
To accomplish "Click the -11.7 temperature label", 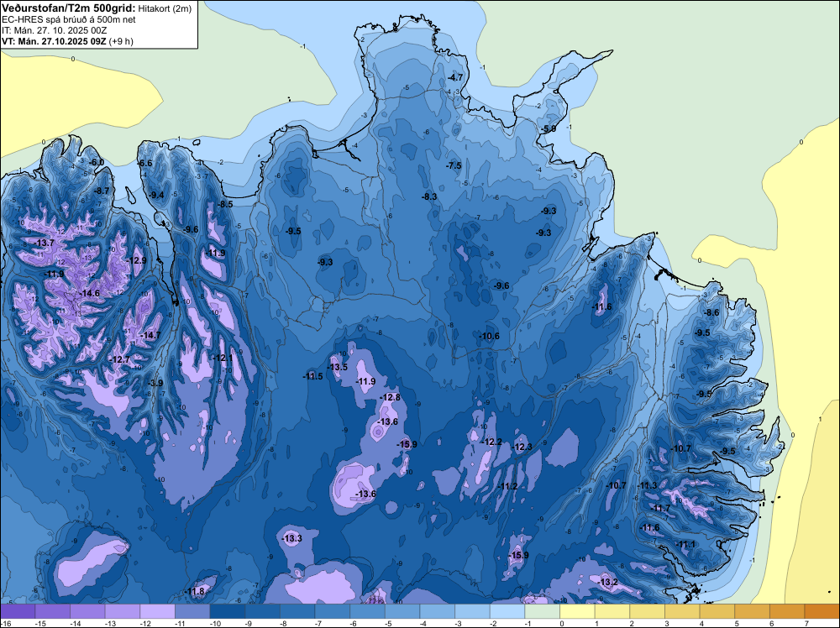I will (x=661, y=508).
